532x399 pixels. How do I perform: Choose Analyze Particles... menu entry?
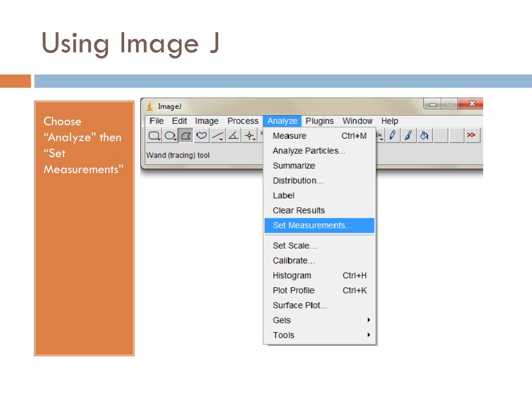click(320, 151)
